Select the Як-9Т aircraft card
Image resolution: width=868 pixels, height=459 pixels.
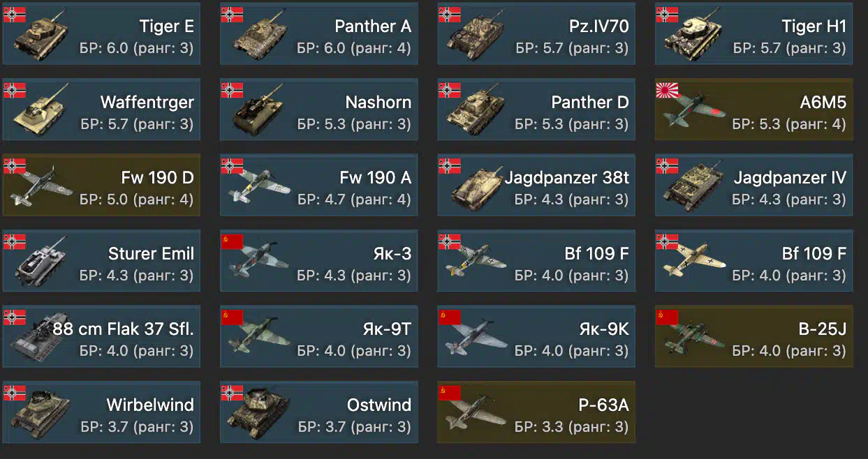click(x=319, y=336)
